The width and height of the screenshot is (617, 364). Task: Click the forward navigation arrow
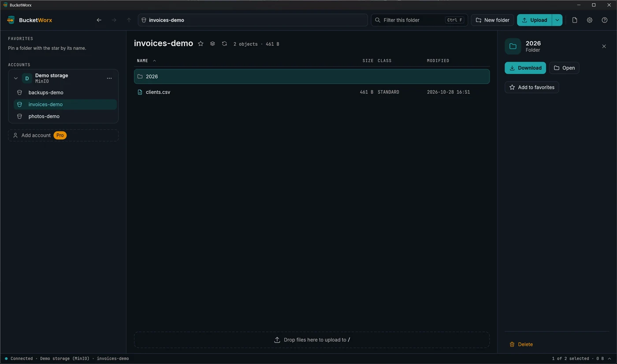(114, 20)
